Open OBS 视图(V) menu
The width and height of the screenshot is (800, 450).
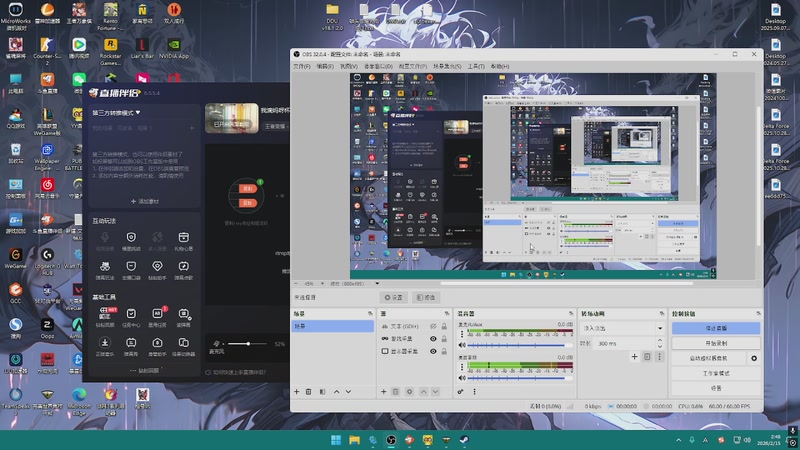[348, 66]
